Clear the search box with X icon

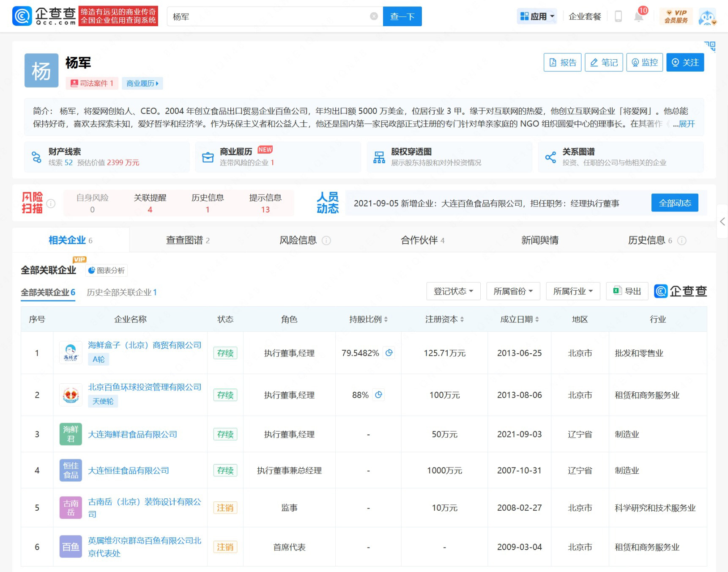tap(374, 16)
